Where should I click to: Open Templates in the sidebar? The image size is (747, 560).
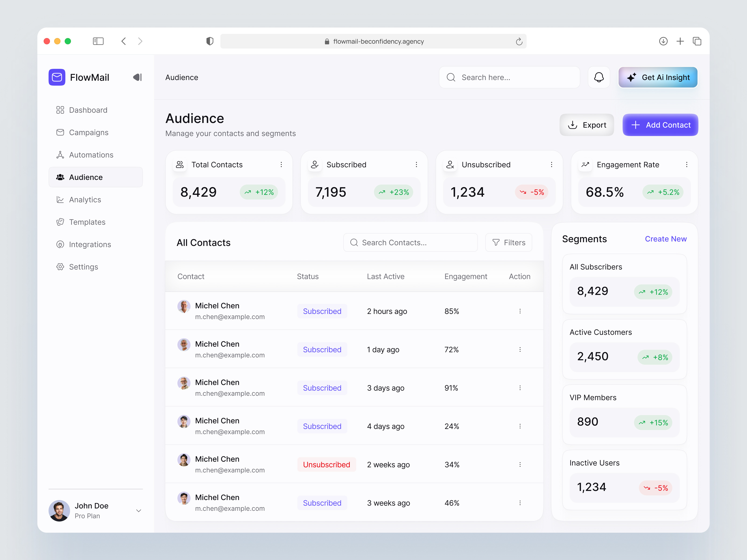[95, 222]
